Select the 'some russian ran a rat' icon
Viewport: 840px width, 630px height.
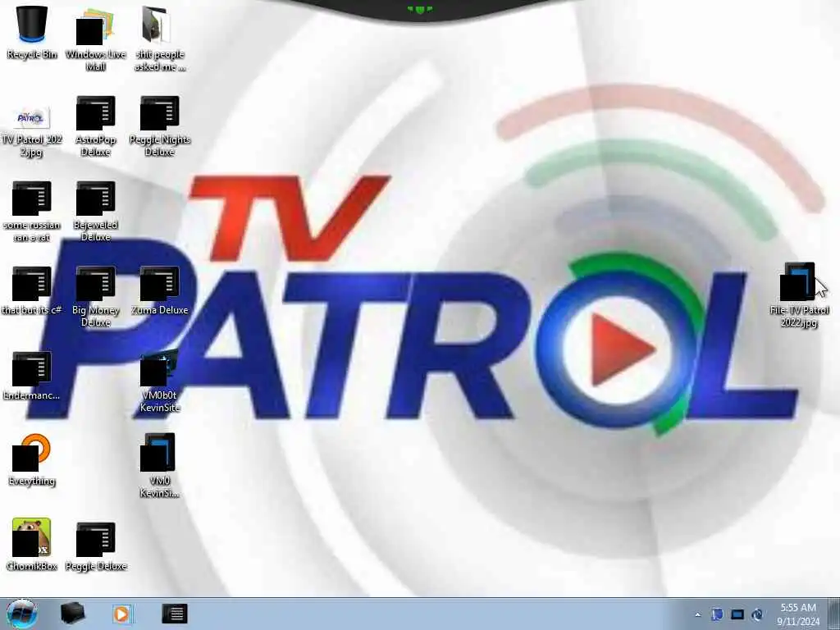[32, 212]
